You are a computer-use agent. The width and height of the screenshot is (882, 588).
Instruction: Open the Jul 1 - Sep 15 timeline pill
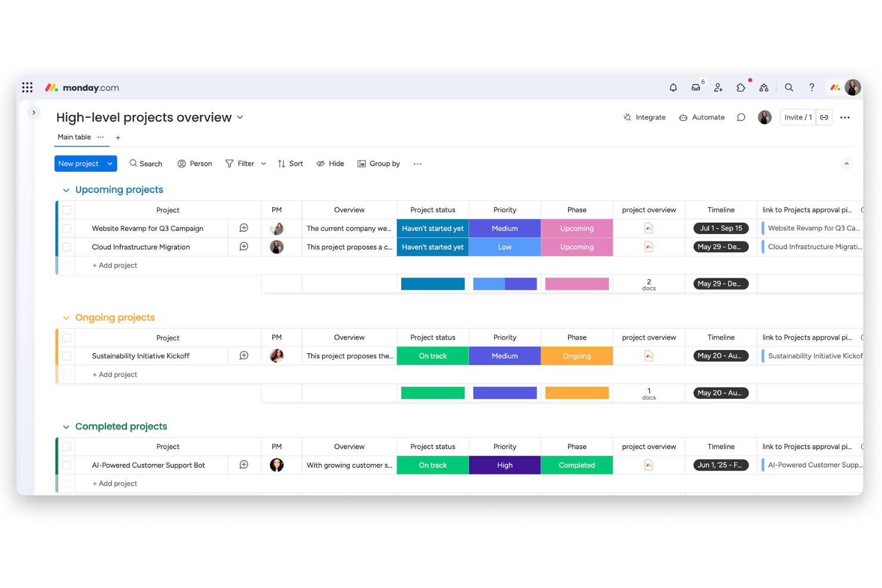pyautogui.click(x=720, y=228)
